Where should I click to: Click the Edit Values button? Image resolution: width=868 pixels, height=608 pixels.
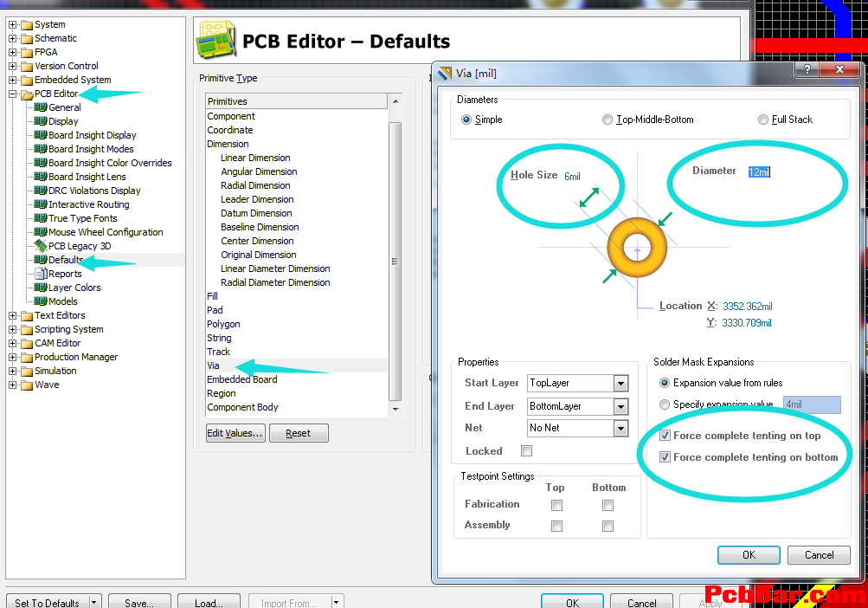(x=235, y=433)
